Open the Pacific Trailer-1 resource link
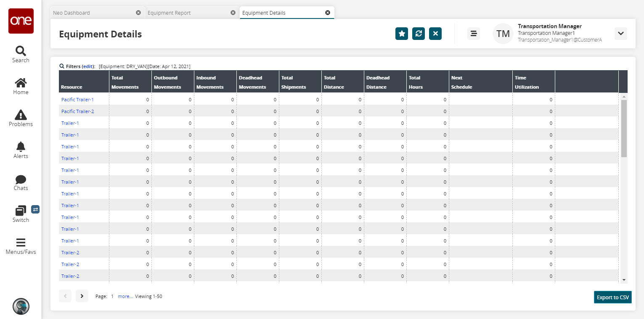This screenshot has width=644, height=319. coord(77,100)
